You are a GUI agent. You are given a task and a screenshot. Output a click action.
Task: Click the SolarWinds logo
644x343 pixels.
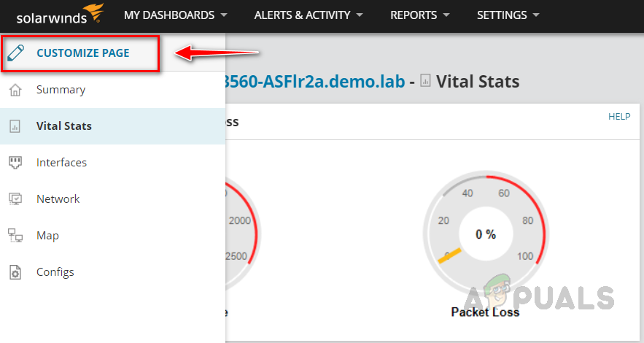coord(60,14)
